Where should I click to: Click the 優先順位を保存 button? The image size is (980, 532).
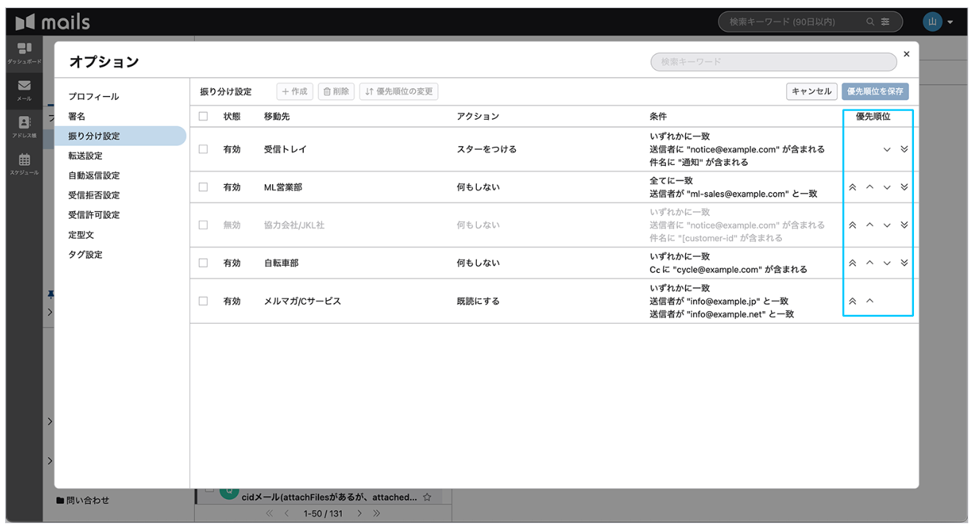pos(875,92)
